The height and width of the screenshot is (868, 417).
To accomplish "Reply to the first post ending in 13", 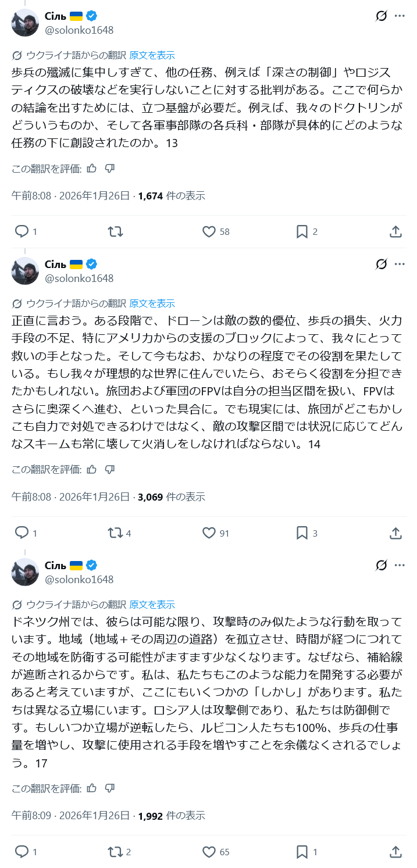I will [22, 231].
